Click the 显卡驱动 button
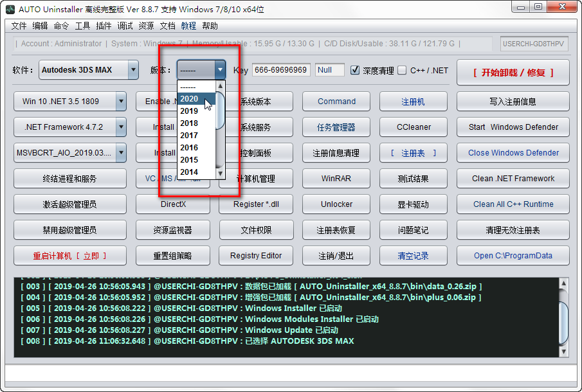582x392 pixels. tap(413, 204)
